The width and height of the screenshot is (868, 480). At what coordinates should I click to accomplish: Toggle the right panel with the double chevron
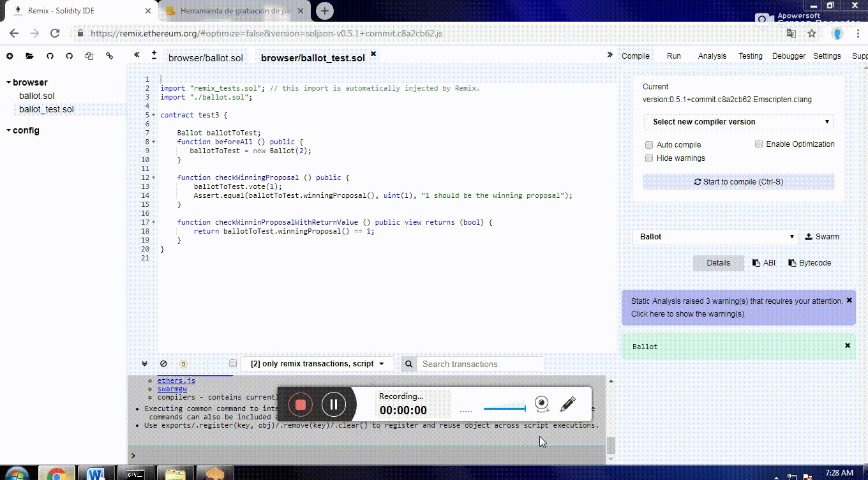(x=610, y=55)
